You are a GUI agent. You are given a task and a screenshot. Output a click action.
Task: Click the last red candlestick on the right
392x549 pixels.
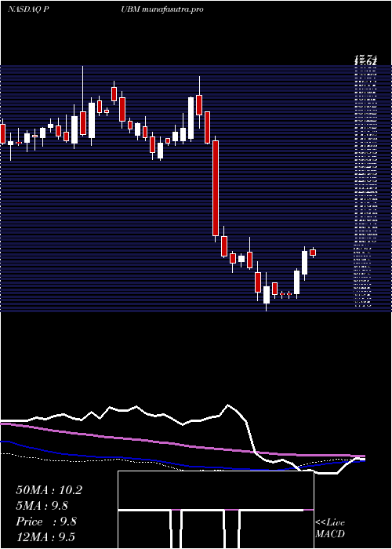(x=313, y=253)
